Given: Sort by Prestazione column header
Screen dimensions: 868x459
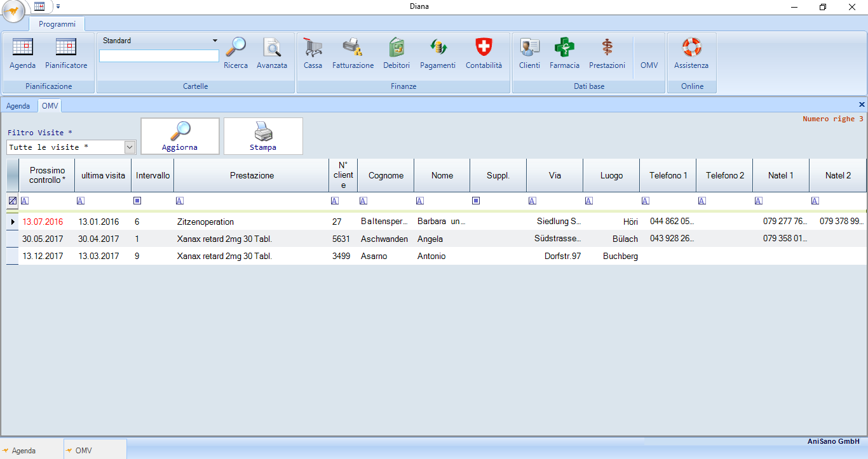Looking at the screenshot, I should pos(252,175).
